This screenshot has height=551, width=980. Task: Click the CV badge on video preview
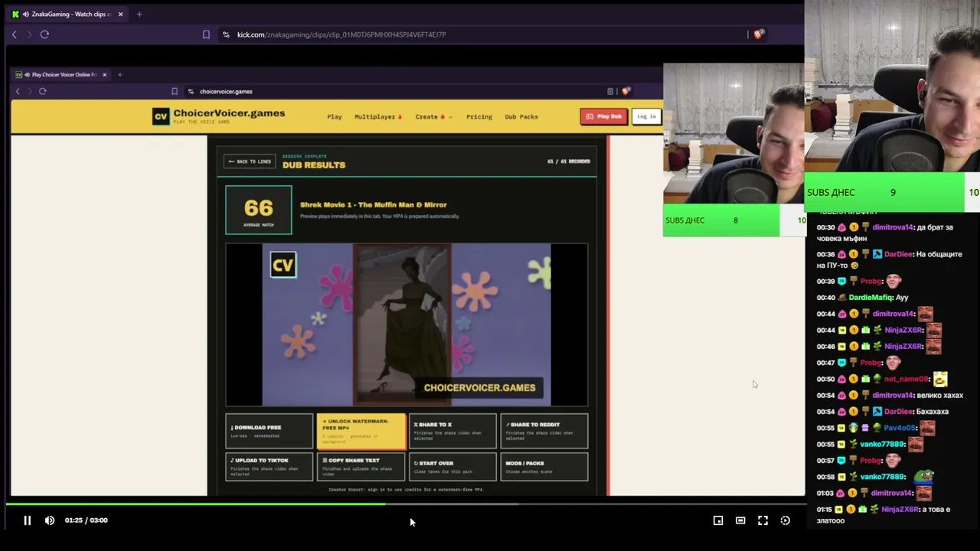tap(283, 265)
